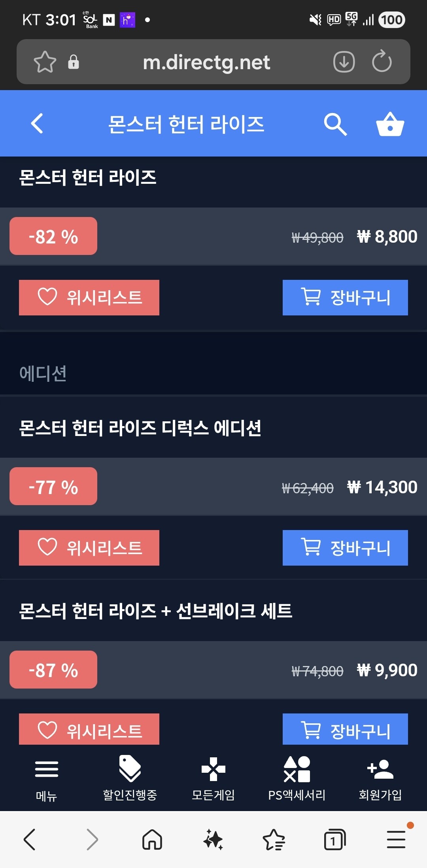The width and height of the screenshot is (427, 868).
Task: Open the shopping basket in header
Action: coord(390,125)
